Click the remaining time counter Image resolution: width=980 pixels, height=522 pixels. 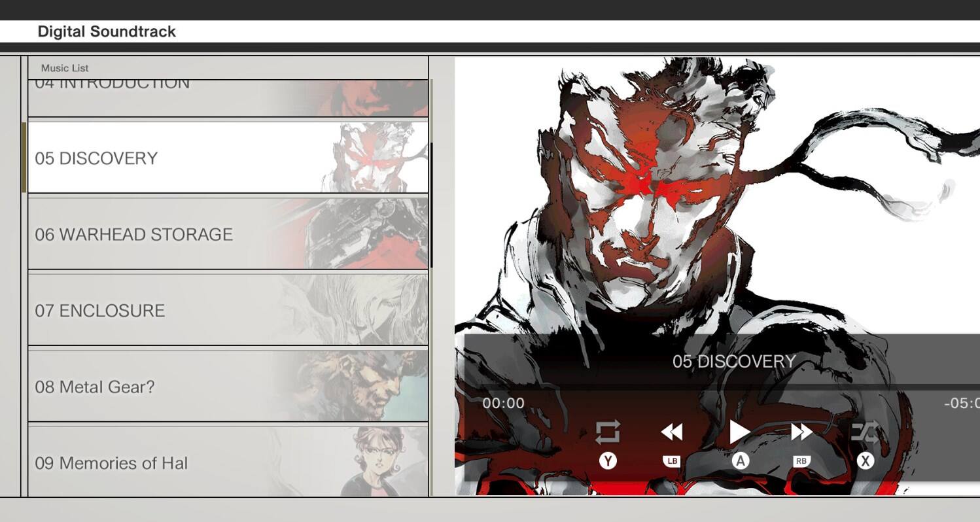[x=962, y=403]
